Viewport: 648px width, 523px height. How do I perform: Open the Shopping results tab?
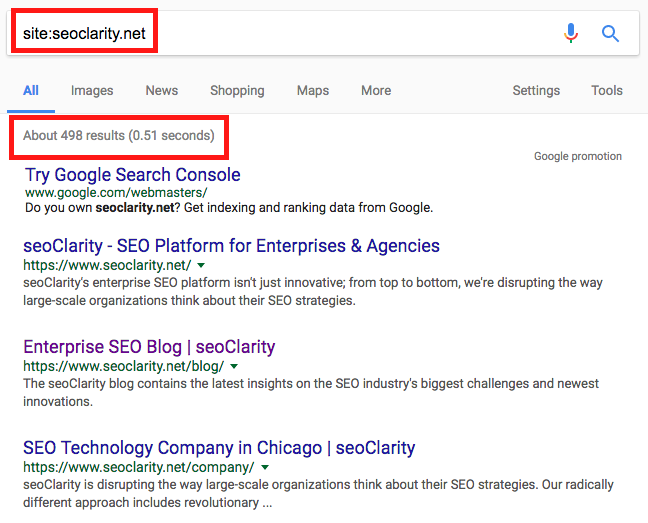pos(237,90)
